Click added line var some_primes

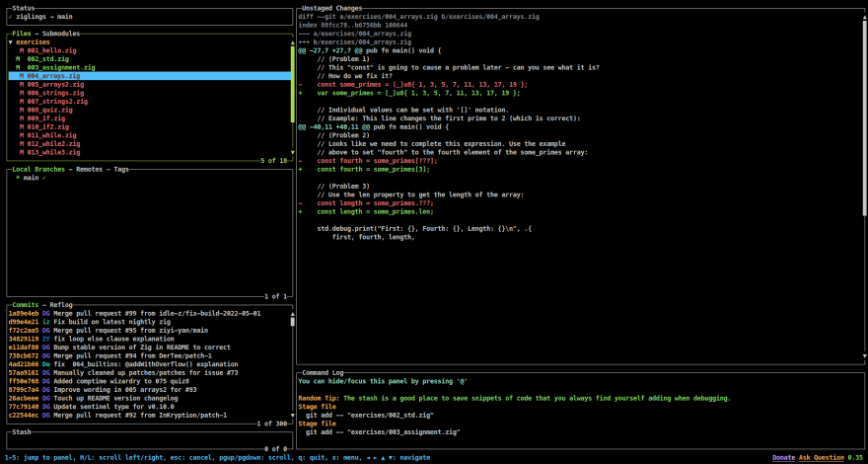click(409, 93)
